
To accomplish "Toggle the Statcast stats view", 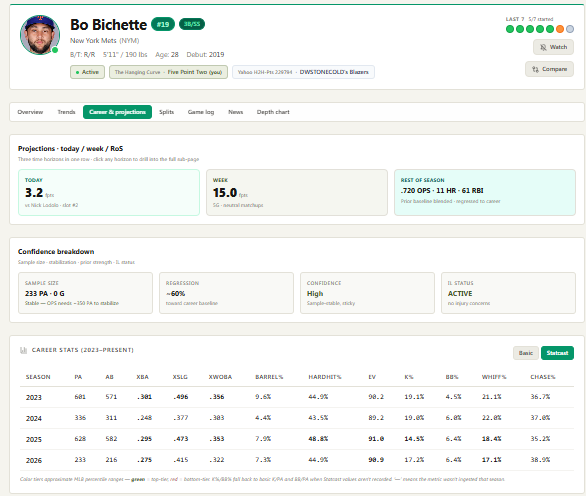I will tap(557, 353).
